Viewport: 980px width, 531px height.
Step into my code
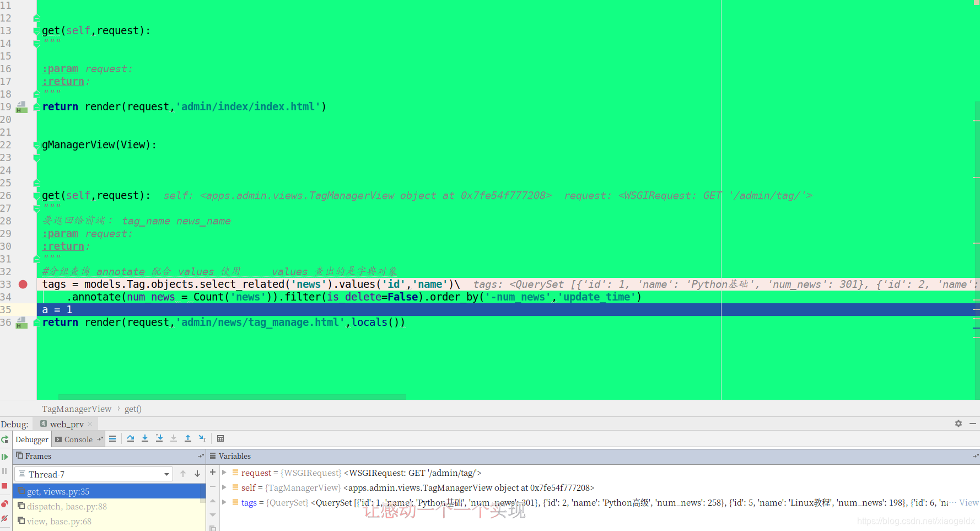pyautogui.click(x=159, y=439)
